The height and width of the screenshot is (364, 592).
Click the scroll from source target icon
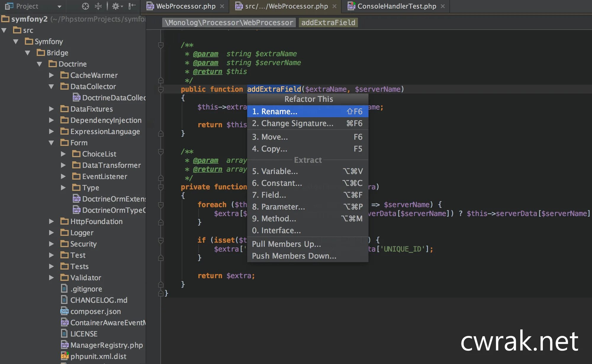pos(85,6)
